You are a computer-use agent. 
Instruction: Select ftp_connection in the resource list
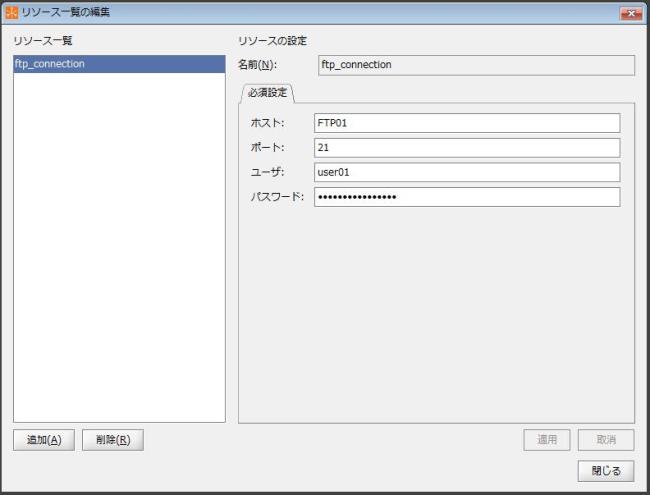pyautogui.click(x=119, y=65)
